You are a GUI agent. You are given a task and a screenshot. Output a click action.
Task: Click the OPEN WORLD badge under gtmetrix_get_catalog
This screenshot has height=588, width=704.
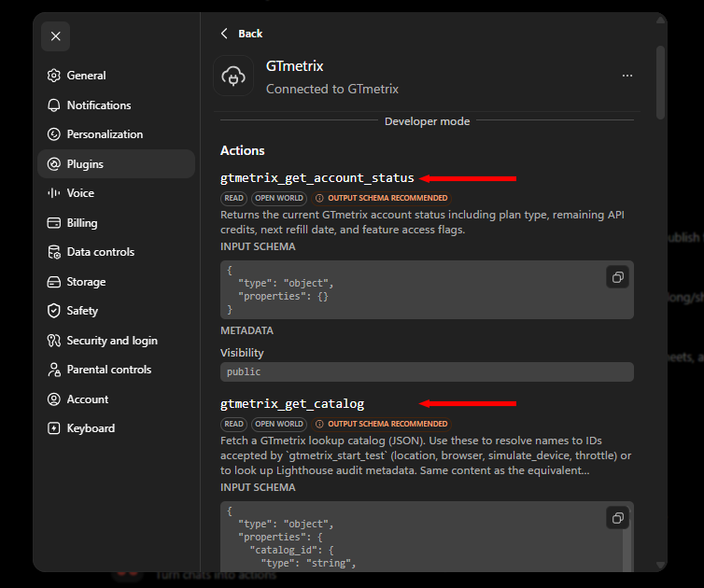point(279,424)
